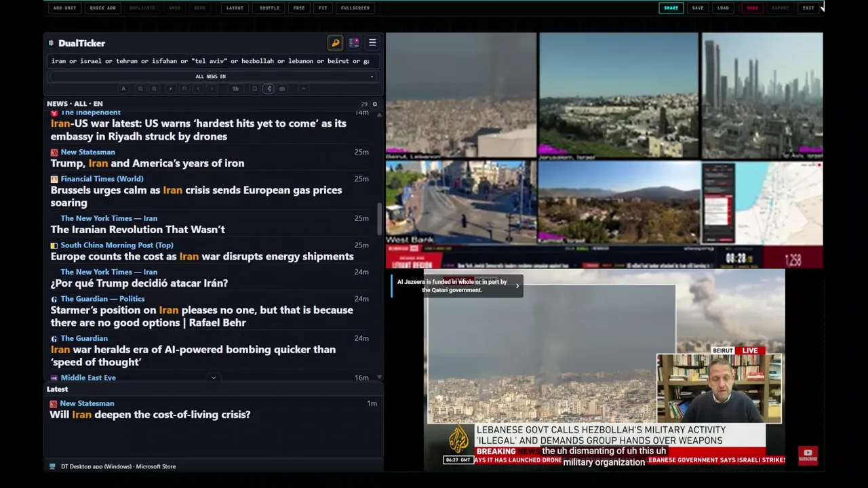The height and width of the screenshot is (488, 868).
Task: Click the QUICK ADD toolbar button
Action: click(103, 8)
